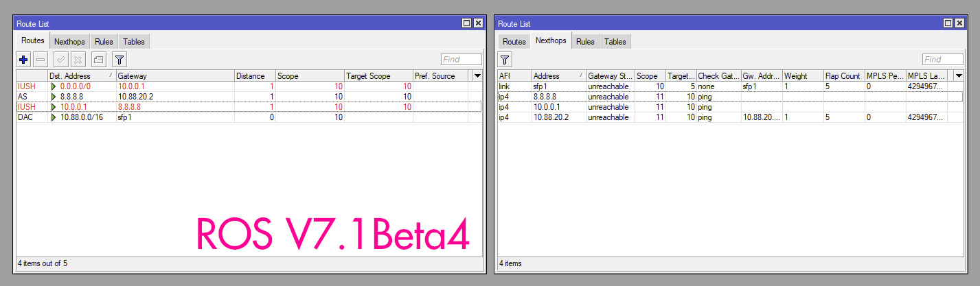This screenshot has width=980, height=286.
Task: Focus the Find field in right window
Action: point(943,60)
